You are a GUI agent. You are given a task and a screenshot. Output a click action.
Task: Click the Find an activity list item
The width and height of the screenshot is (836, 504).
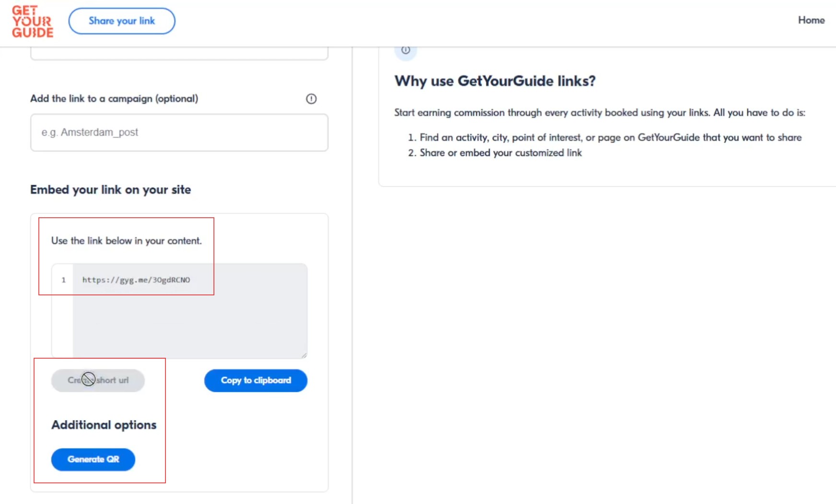610,138
